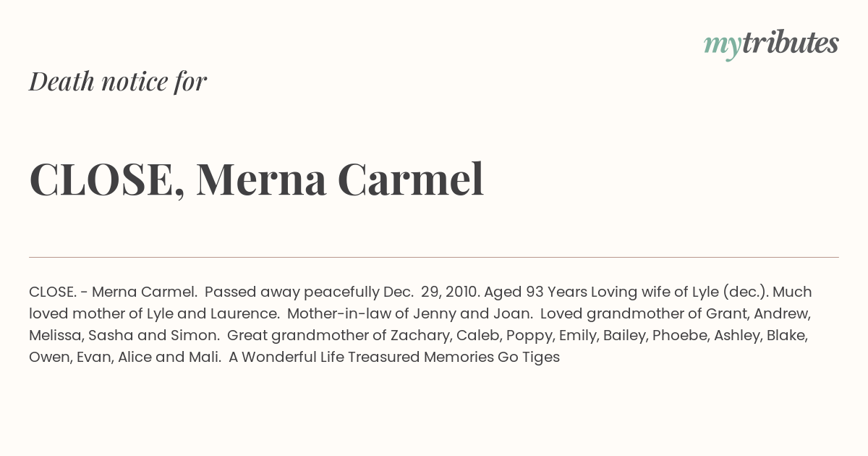Click the word "Carmel" in the large title
The image size is (868, 456).
[x=410, y=179]
